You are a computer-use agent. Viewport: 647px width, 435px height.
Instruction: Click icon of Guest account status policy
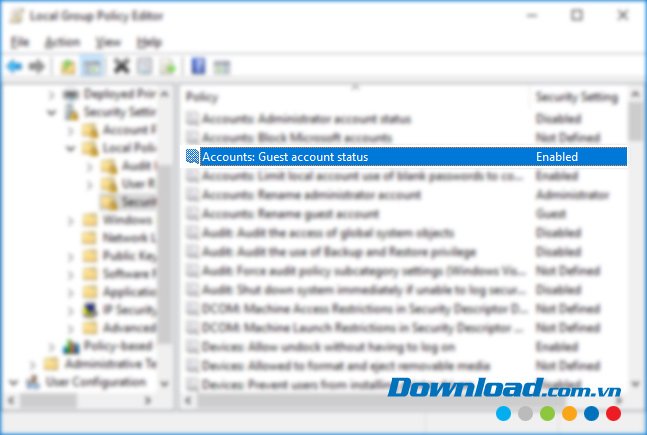coord(192,156)
